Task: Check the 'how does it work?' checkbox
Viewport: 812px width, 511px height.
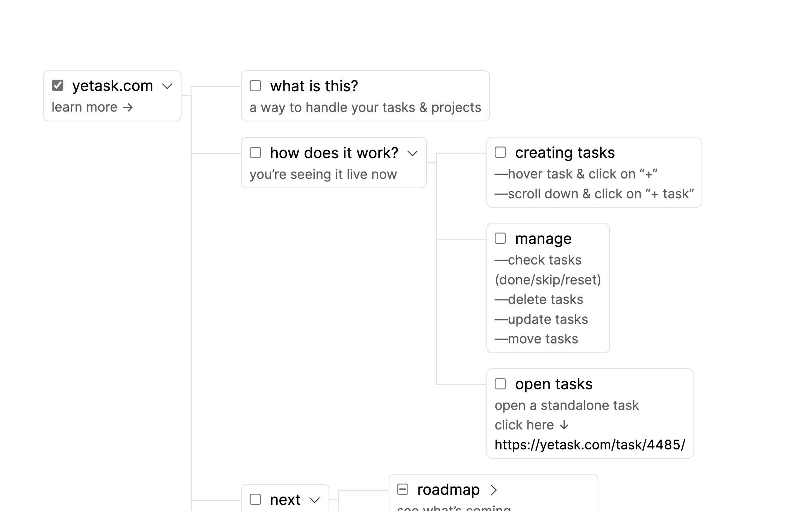Action: tap(255, 153)
